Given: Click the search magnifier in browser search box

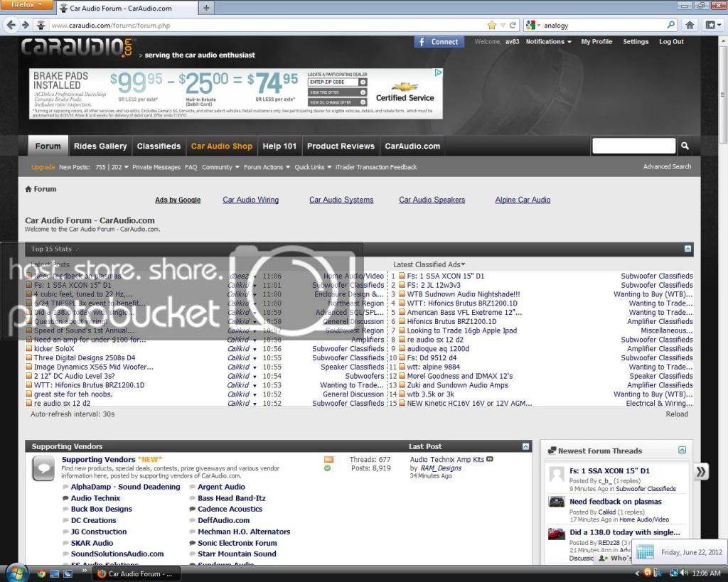Looking at the screenshot, I should pyautogui.click(x=670, y=25).
